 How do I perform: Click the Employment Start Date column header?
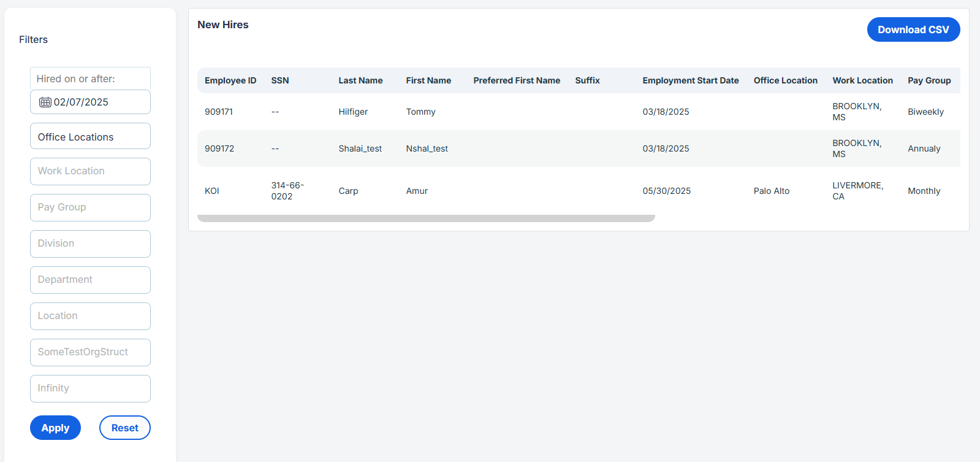tap(691, 80)
